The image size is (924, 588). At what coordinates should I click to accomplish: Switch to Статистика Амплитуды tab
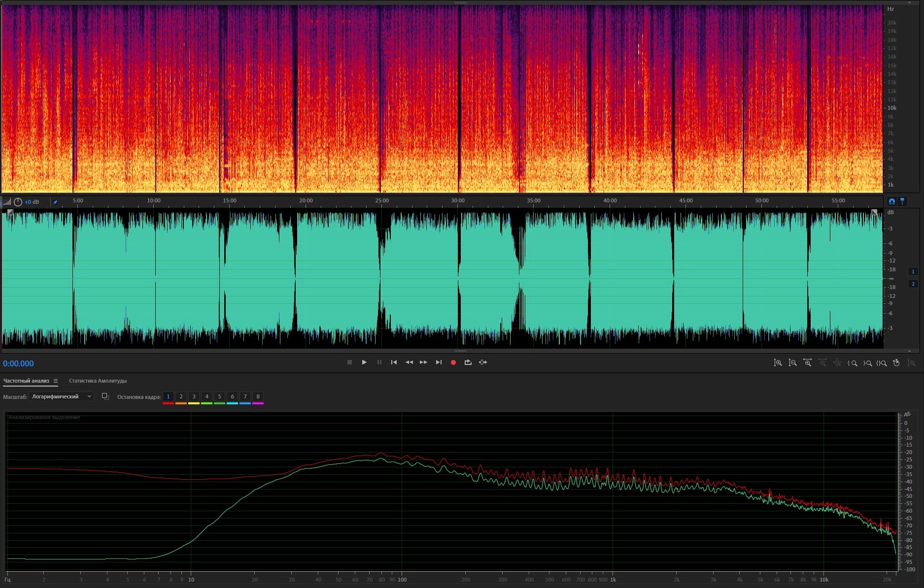tap(98, 381)
